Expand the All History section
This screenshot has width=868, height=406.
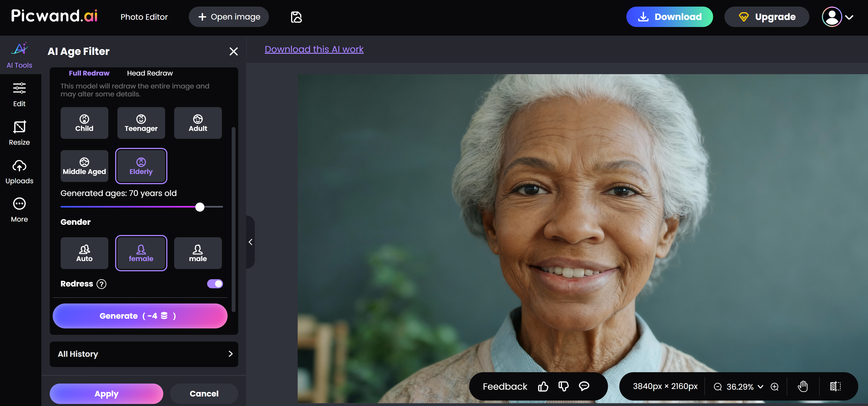tap(144, 354)
